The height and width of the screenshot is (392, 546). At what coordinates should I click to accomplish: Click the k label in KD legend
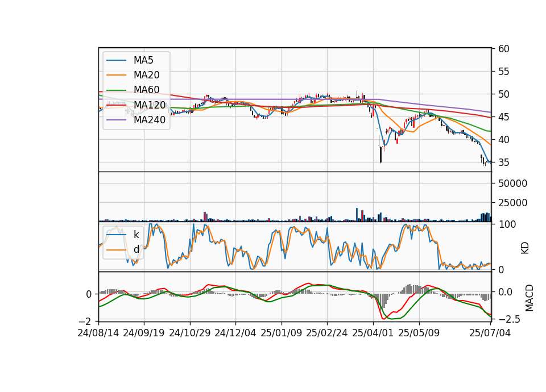coord(136,235)
